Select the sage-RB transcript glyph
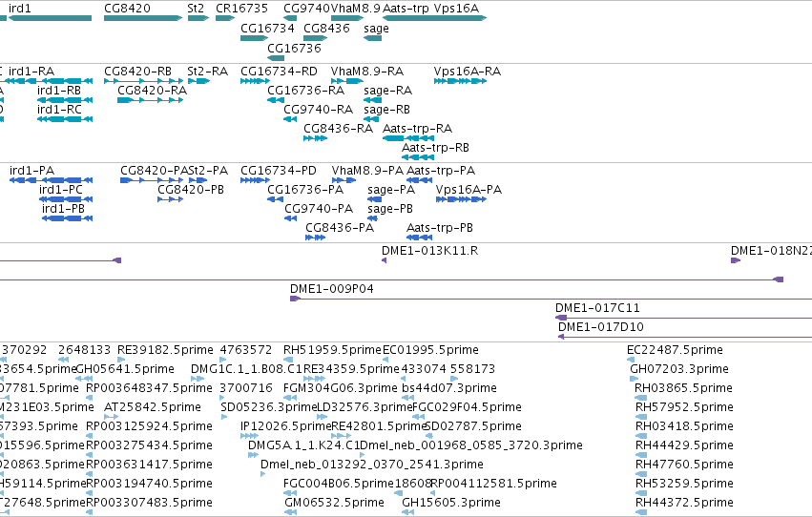The image size is (812, 517). coord(371,119)
